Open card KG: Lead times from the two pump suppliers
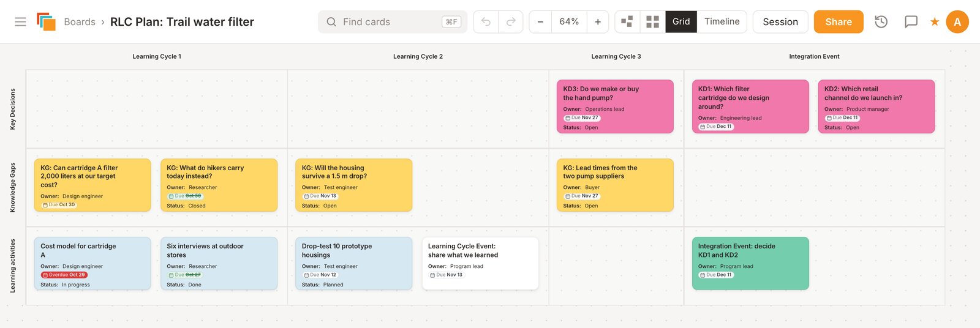980x328 pixels. (615, 185)
